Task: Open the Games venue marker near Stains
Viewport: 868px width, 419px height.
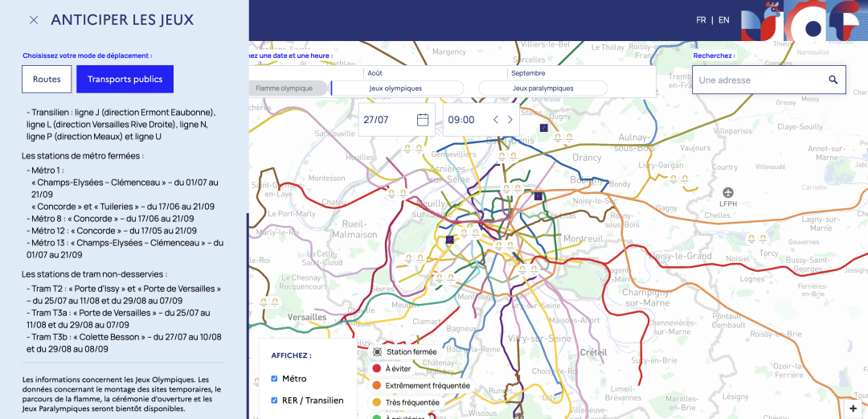Action: click(563, 137)
